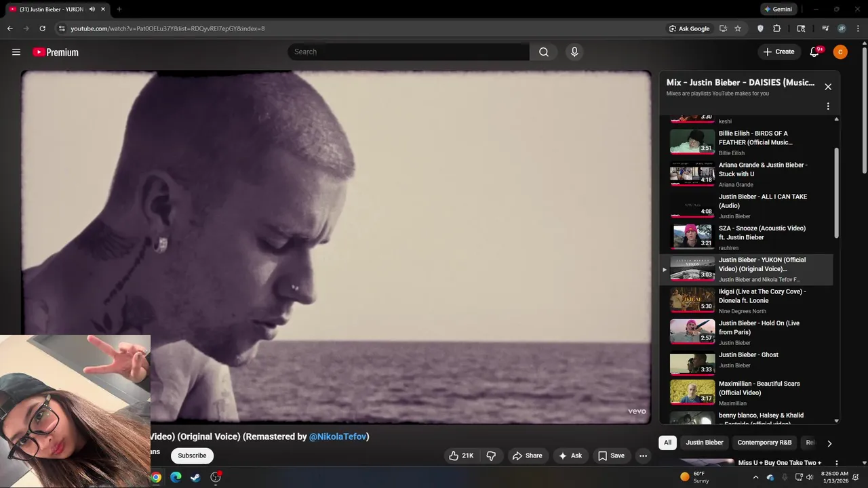This screenshot has width=868, height=488.
Task: Like the video showing 21K
Action: pos(461,455)
